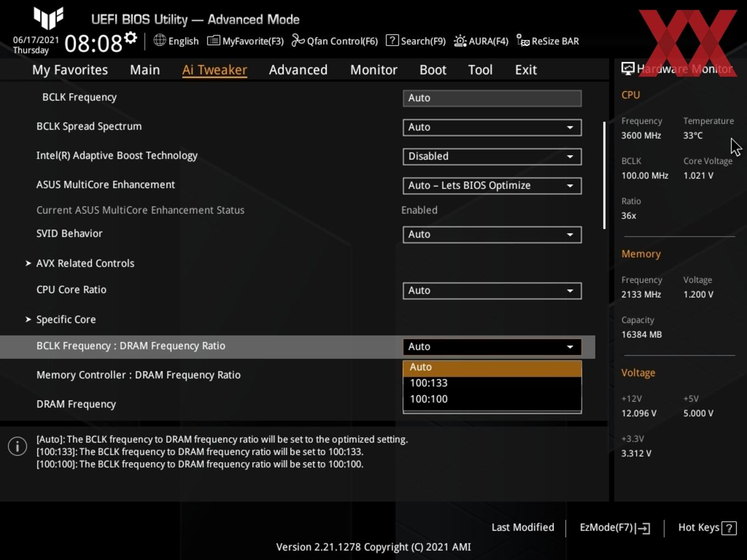Open the CPU Core Ratio dropdown
The image size is (747, 560).
(x=492, y=290)
